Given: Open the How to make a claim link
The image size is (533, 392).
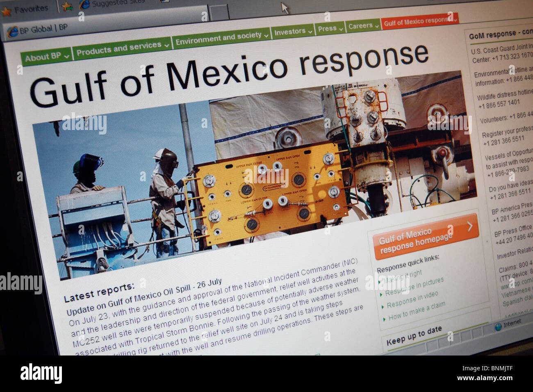Looking at the screenshot, I should click(x=417, y=310).
